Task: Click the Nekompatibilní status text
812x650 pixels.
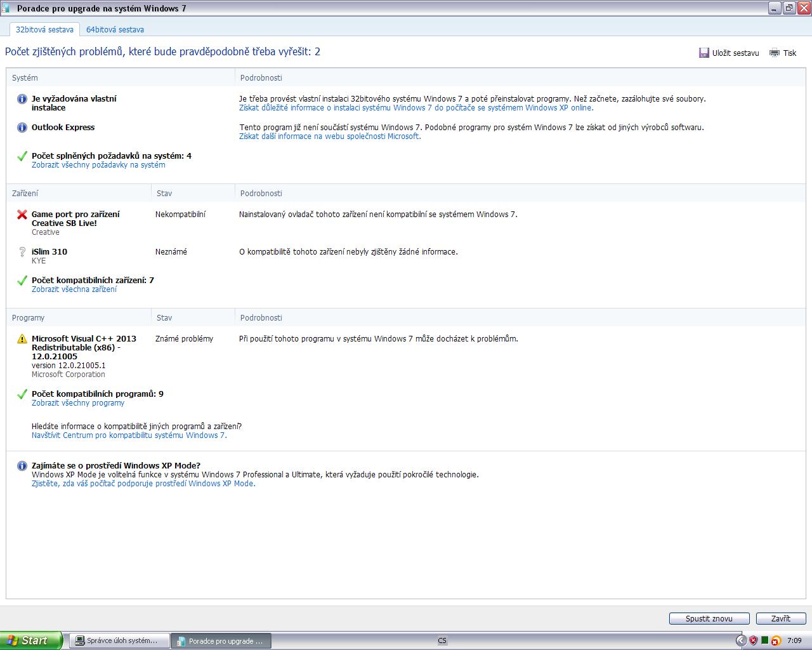Action: [x=181, y=215]
